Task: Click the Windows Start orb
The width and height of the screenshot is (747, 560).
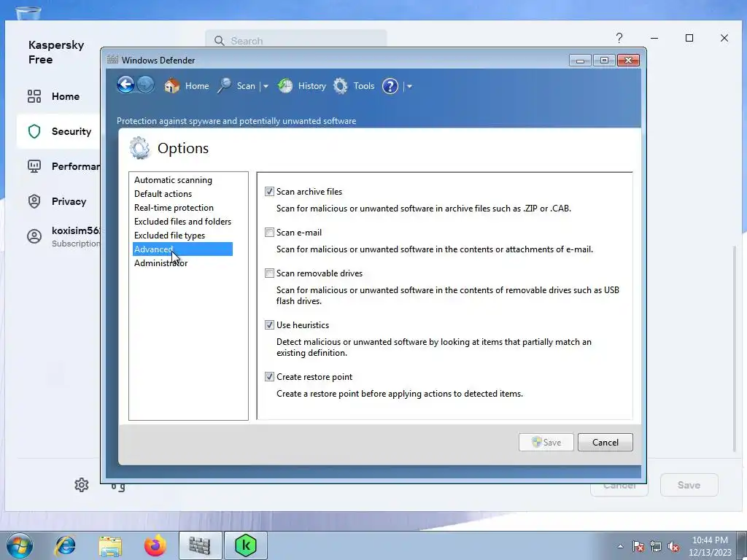Action: pyautogui.click(x=20, y=545)
